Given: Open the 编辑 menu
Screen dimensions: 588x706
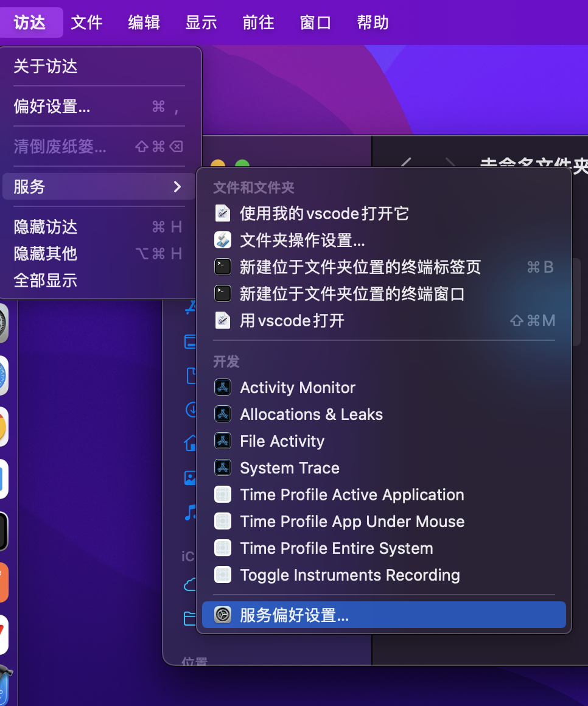Looking at the screenshot, I should point(144,22).
